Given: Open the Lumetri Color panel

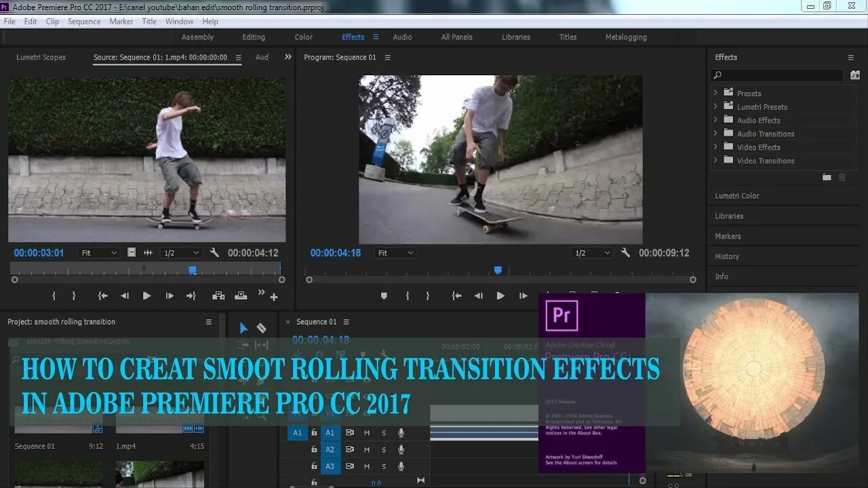Looking at the screenshot, I should point(737,196).
